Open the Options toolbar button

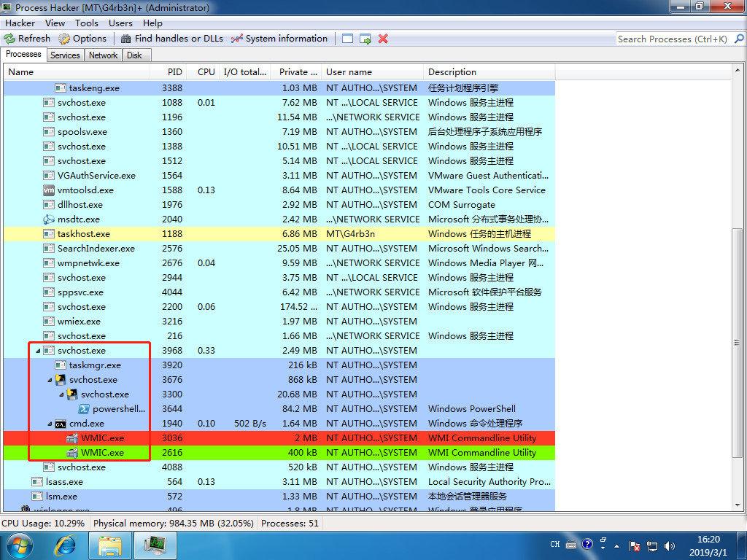(82, 39)
